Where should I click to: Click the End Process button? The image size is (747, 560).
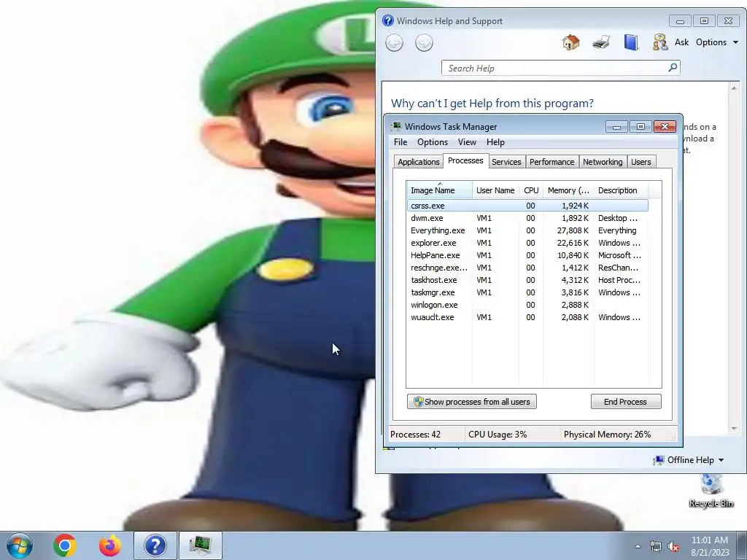click(625, 402)
